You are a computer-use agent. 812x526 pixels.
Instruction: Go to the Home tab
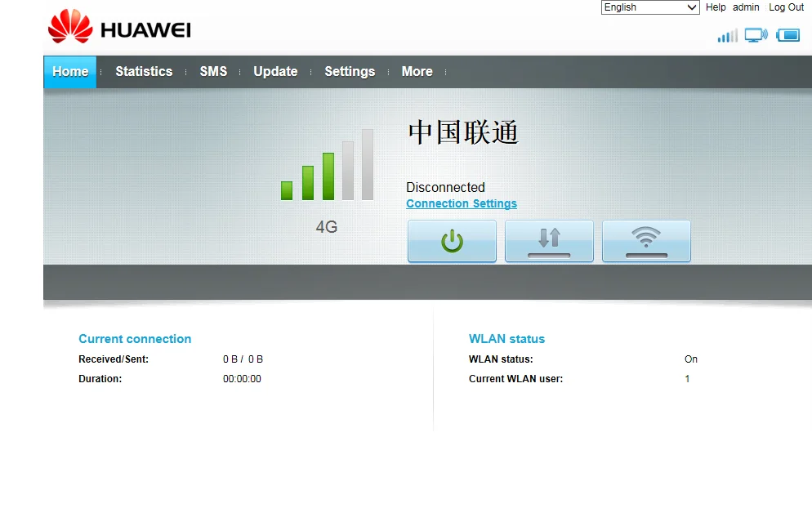pyautogui.click(x=70, y=71)
